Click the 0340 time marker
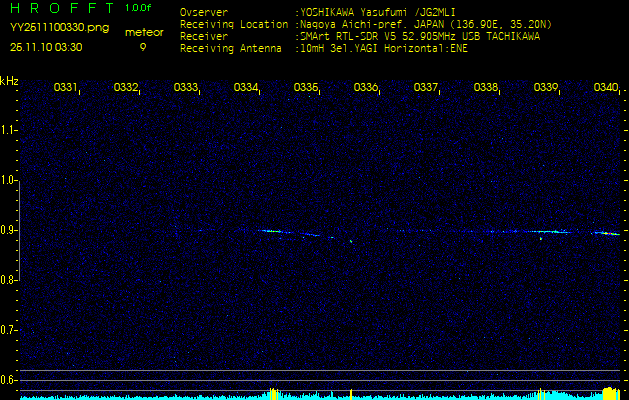 tap(606, 88)
